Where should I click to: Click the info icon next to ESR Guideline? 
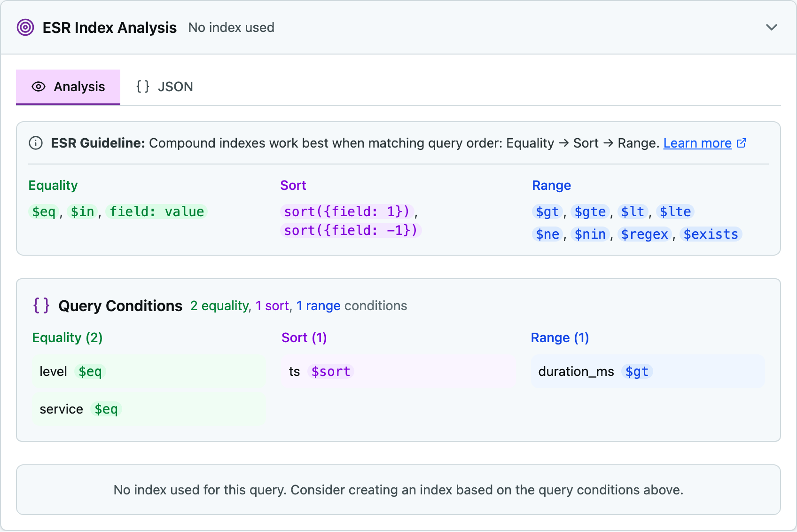coord(36,143)
